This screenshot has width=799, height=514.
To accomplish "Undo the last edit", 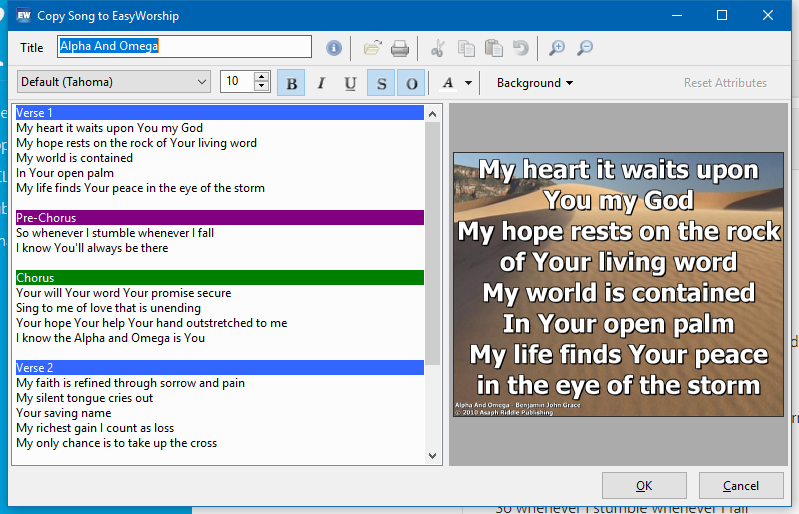I will 521,48.
